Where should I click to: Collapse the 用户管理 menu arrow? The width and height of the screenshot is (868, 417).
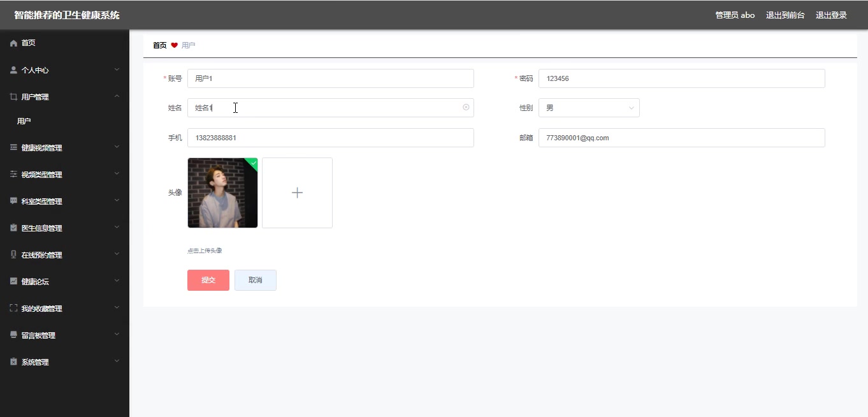117,96
